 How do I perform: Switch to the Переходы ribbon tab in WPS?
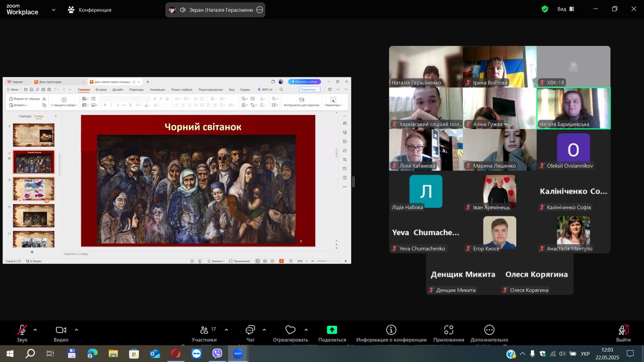point(136,90)
